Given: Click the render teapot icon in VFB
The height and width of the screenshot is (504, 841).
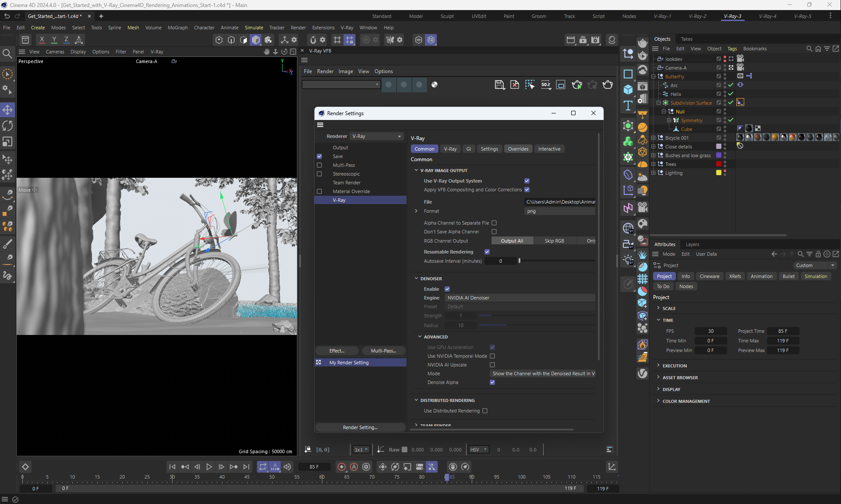Looking at the screenshot, I should click(608, 85).
